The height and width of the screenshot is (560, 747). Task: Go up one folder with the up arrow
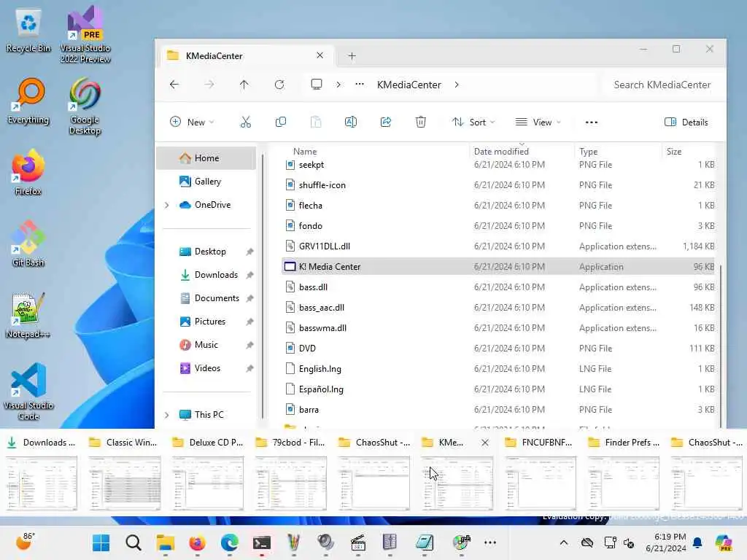[244, 85]
